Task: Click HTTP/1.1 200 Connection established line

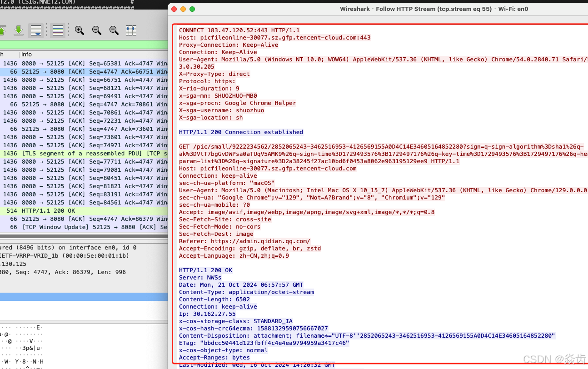Action: 241,132
